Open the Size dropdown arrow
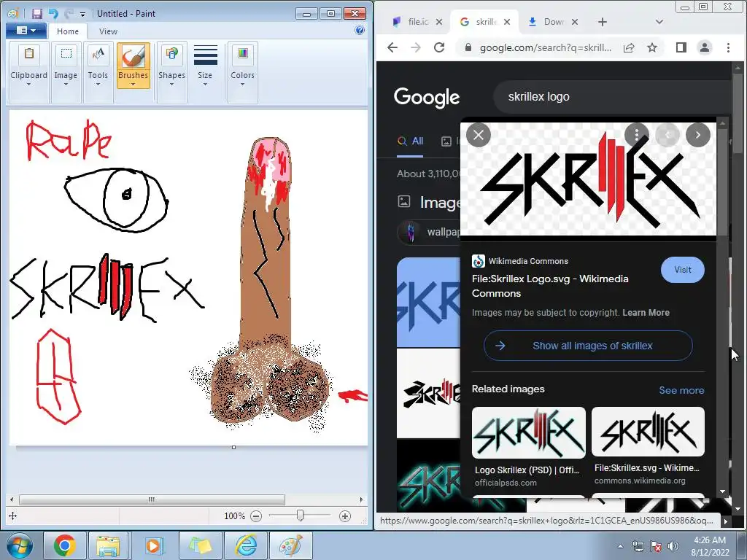This screenshot has width=747, height=560. click(x=205, y=85)
